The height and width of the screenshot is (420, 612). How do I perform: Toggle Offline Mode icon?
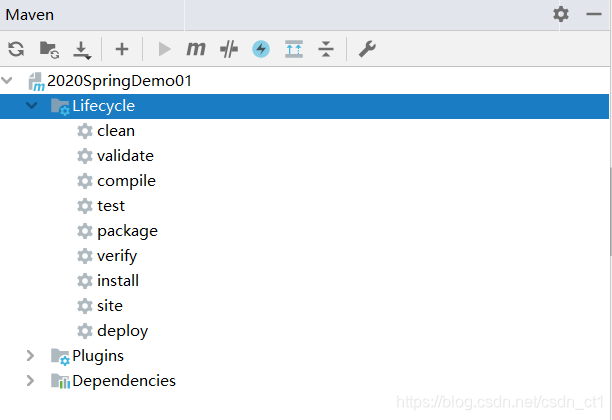[x=229, y=49]
